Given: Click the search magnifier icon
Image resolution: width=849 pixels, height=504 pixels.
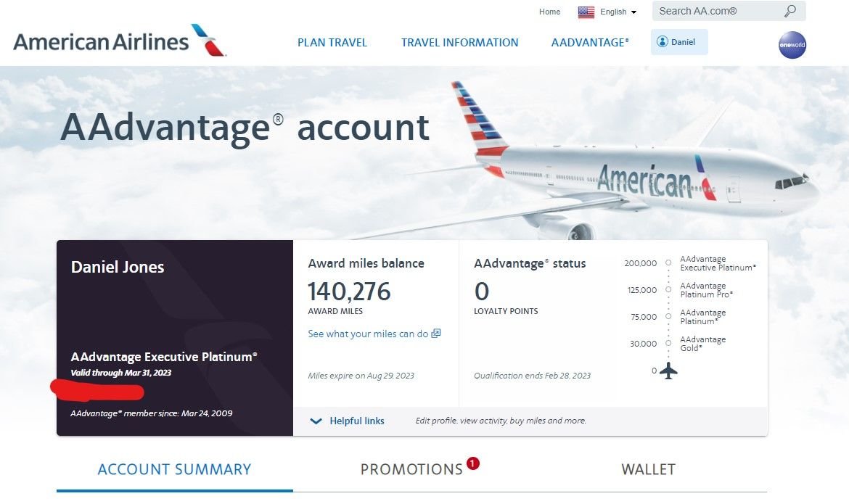Looking at the screenshot, I should coord(790,11).
